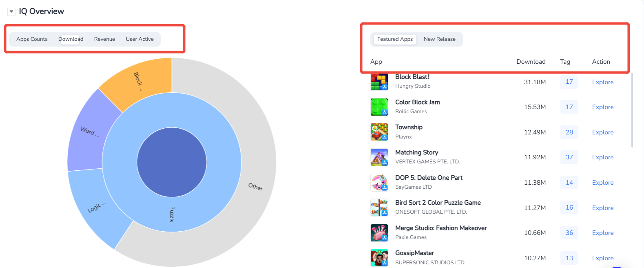Click publisher ONESOFT GLOBAL PTE. LTD.
This screenshot has height=268, width=644.
(431, 212)
